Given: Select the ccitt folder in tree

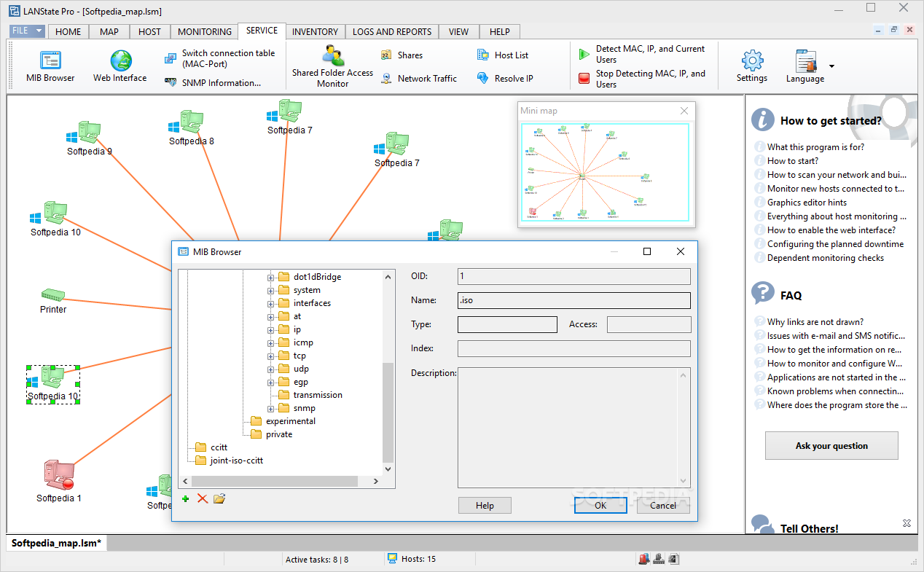Looking at the screenshot, I should [x=219, y=447].
